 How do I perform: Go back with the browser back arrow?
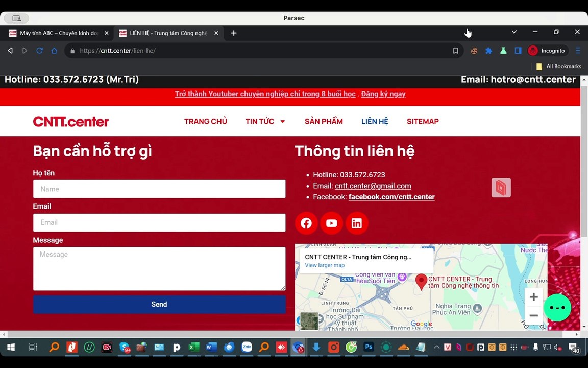pyautogui.click(x=10, y=50)
